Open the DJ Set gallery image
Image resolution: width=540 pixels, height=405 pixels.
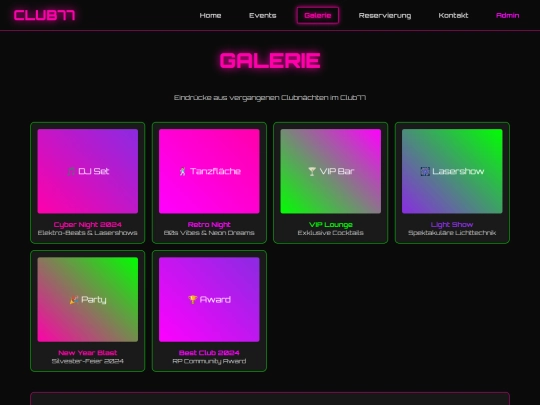(88, 171)
